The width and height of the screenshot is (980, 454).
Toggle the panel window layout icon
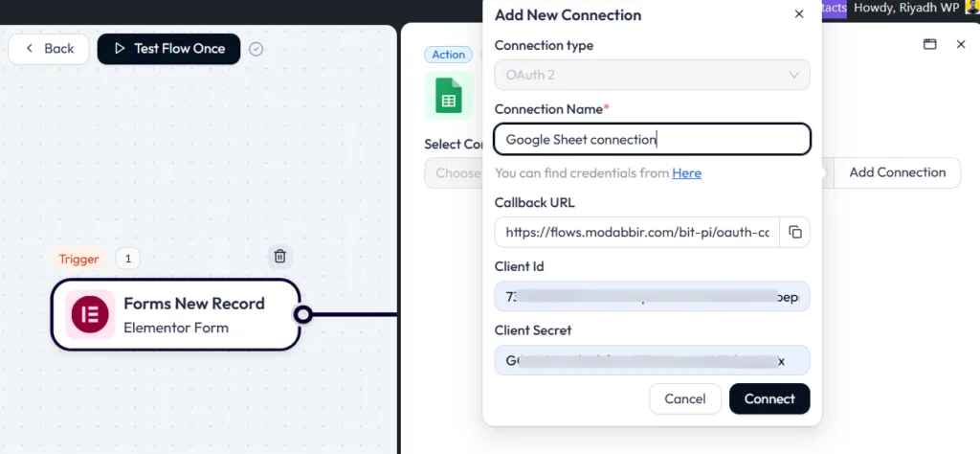(x=930, y=44)
